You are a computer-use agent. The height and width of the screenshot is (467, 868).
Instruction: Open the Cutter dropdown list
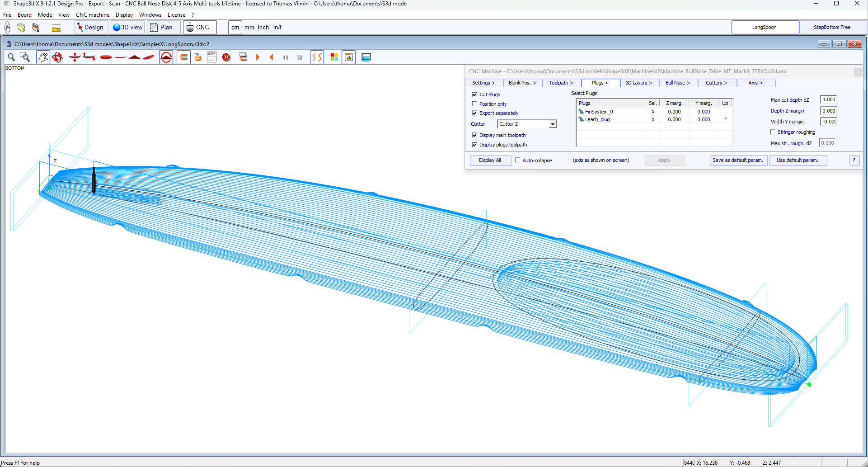(x=553, y=124)
